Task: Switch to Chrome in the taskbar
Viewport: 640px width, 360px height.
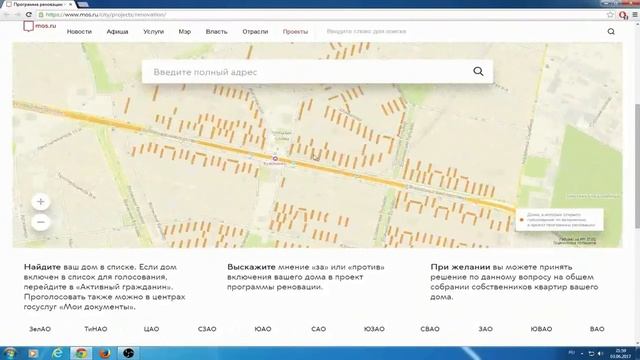Action: click(x=81, y=353)
